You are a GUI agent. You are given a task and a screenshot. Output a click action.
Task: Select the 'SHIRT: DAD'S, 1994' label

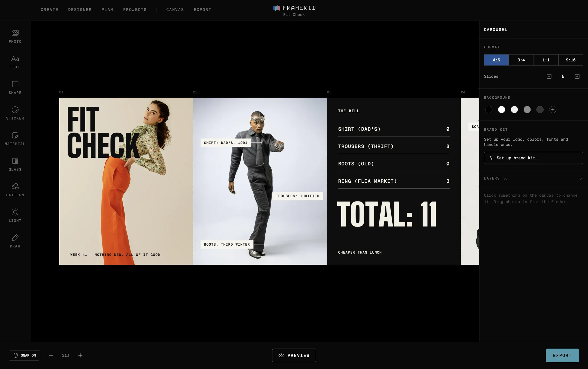226,143
